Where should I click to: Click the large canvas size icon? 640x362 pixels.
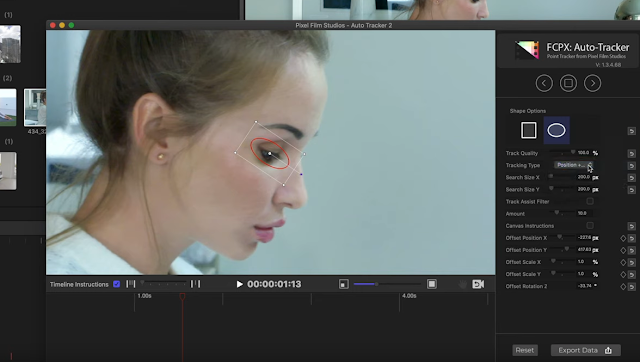click(431, 284)
